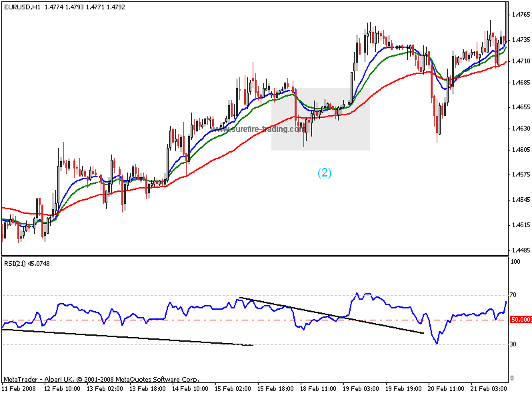Click the RSI scale label 70

click(x=513, y=295)
